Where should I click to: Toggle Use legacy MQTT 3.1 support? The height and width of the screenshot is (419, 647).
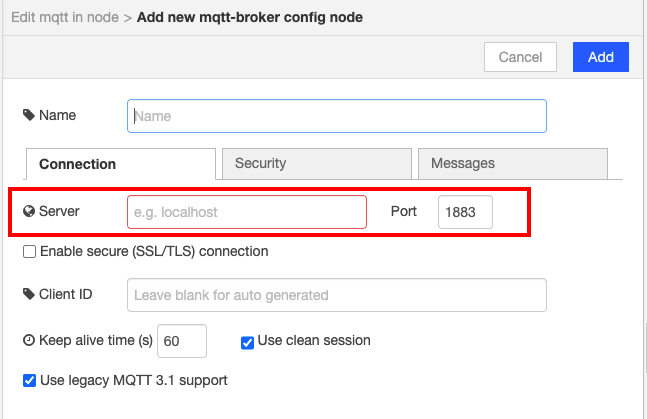click(29, 380)
